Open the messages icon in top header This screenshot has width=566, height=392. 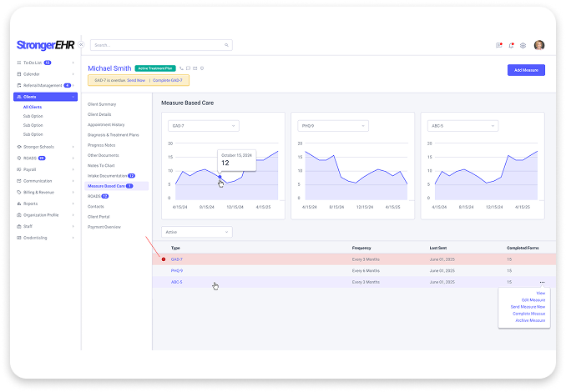pyautogui.click(x=498, y=45)
